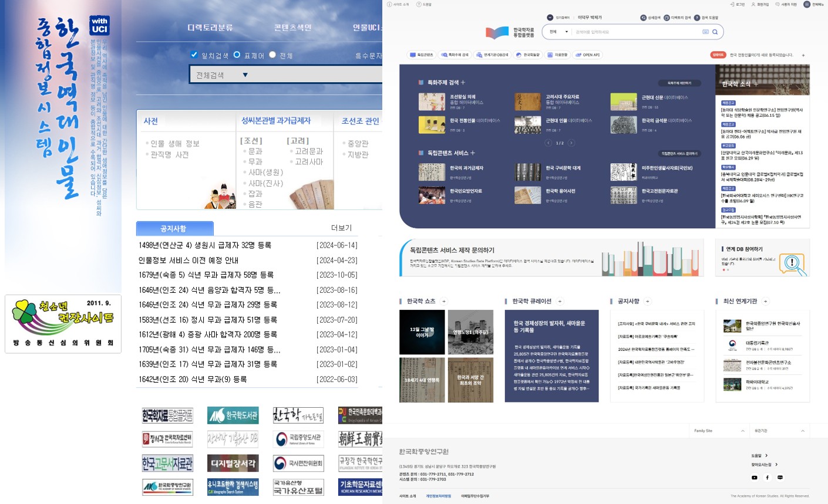828x504 pixels.
Task: Open the 인물정보 서비스 이전 예정 안내 notice
Action: pos(189,260)
